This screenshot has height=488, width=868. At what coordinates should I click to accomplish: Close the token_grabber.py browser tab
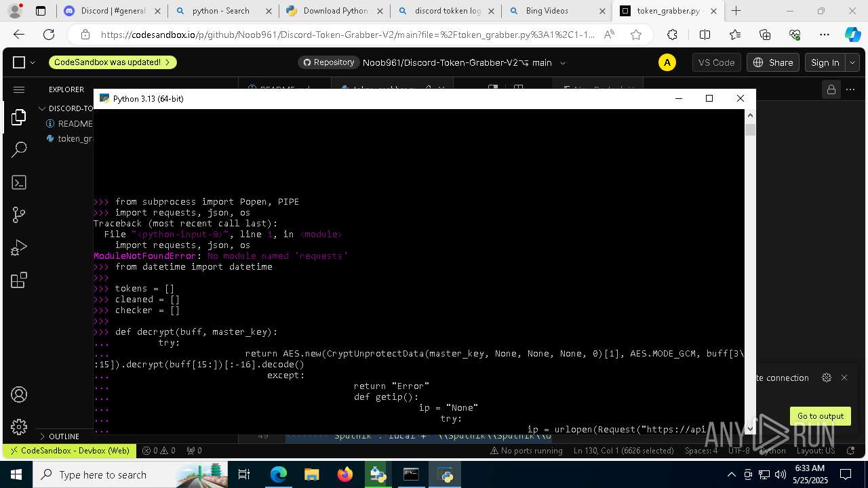[x=713, y=11]
